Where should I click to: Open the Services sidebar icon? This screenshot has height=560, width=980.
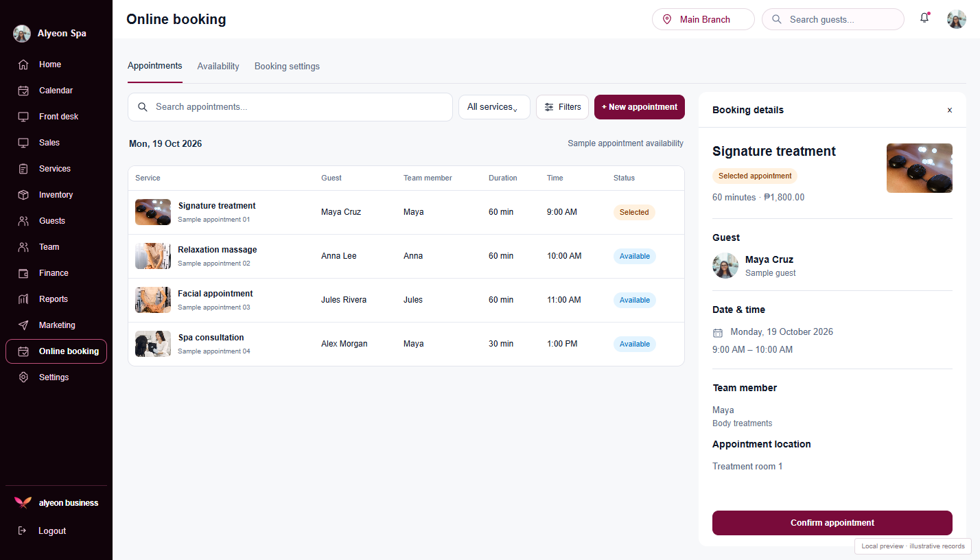[23, 169]
